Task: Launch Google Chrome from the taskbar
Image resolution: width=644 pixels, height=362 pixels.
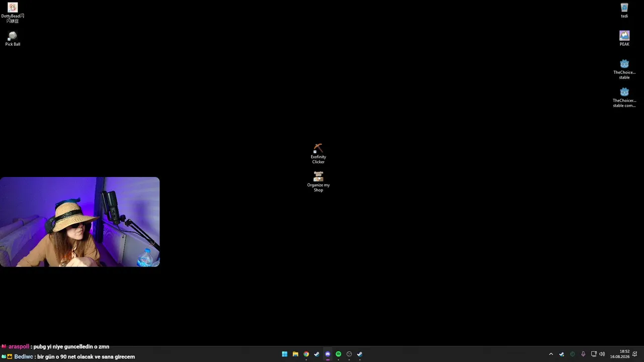Action: click(306, 354)
